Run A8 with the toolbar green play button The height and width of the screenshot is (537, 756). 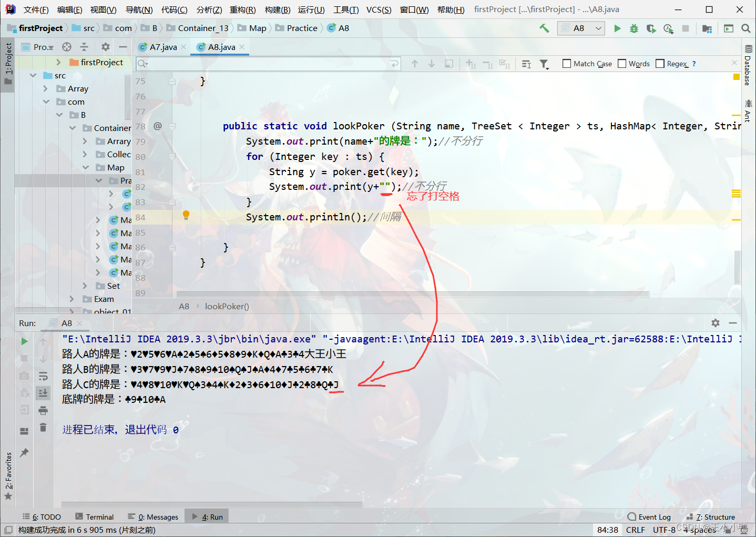coord(617,28)
